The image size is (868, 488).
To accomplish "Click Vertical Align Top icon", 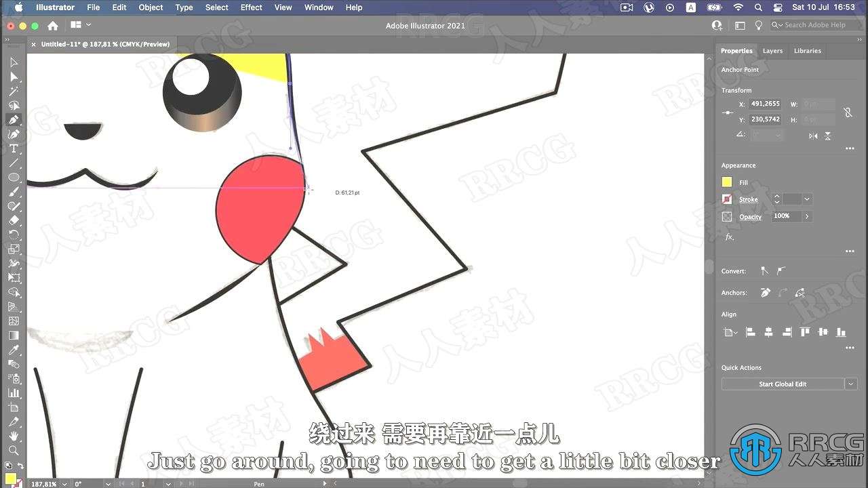I will 805,332.
